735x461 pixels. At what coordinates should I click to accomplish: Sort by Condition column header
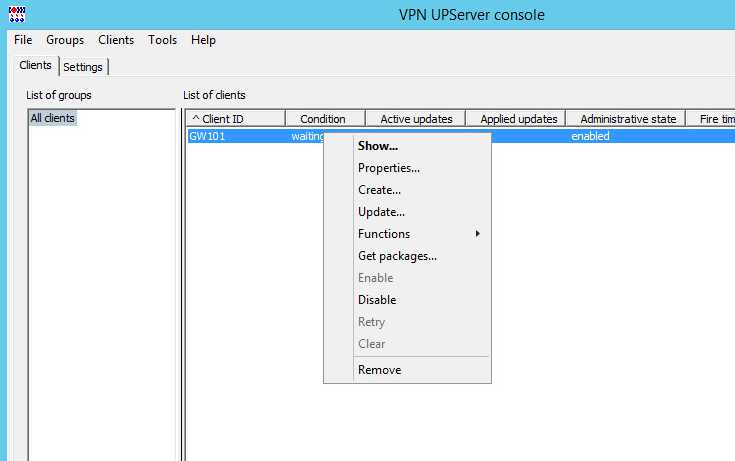(x=325, y=119)
